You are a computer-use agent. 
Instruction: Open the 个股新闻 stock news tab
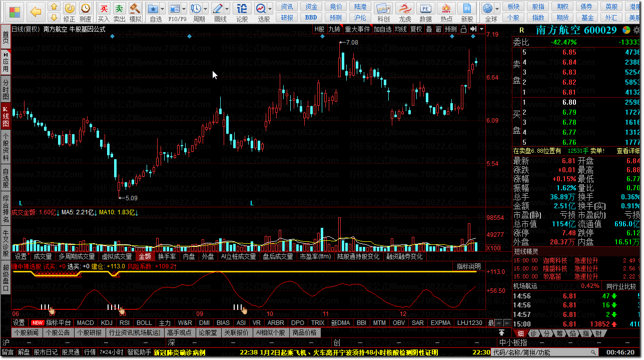(27, 332)
